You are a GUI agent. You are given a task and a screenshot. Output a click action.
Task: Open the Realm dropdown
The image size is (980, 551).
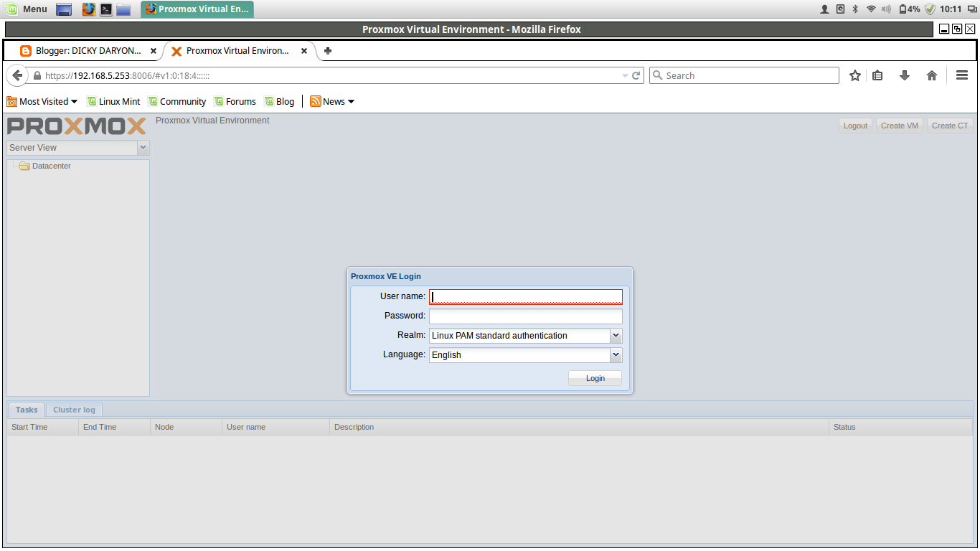tap(616, 336)
